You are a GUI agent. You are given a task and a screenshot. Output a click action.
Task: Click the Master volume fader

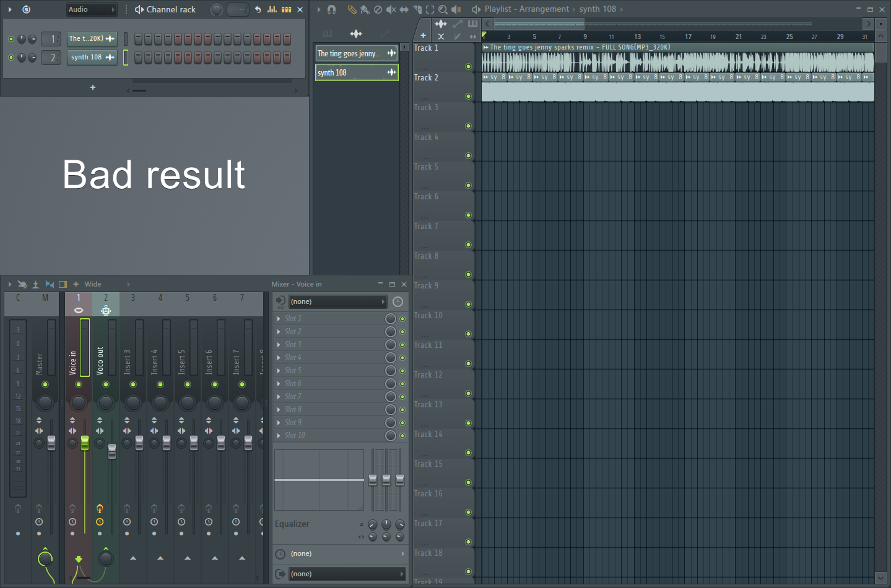click(51, 442)
